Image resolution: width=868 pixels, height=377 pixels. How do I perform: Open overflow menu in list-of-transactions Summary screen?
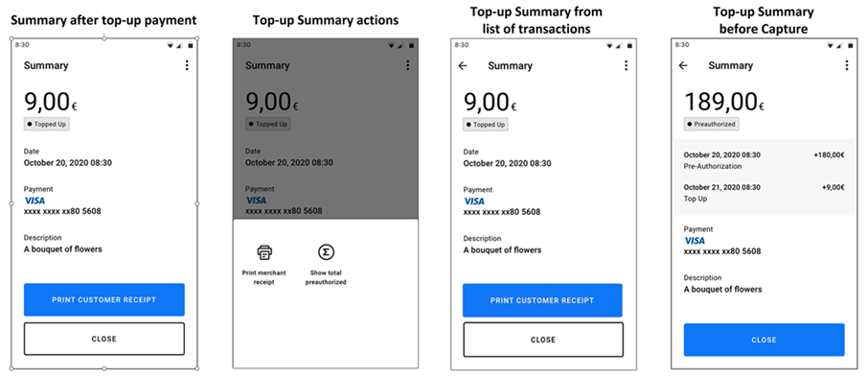[626, 65]
